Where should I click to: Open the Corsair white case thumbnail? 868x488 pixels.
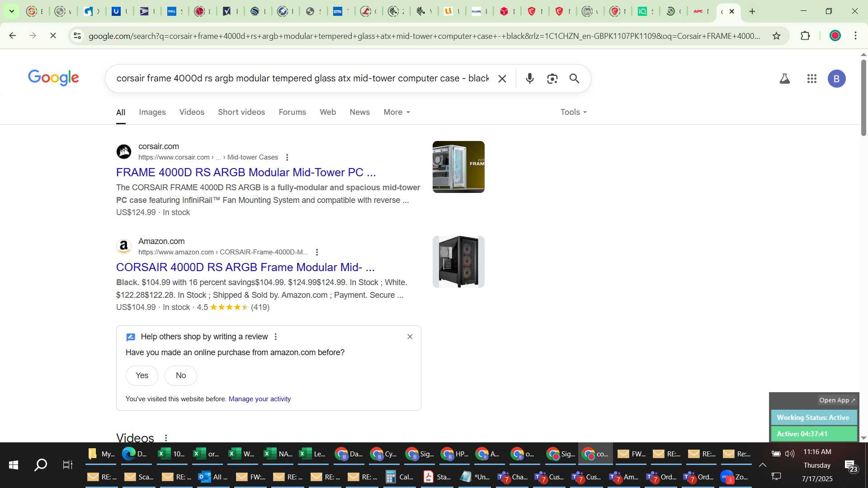pos(458,167)
